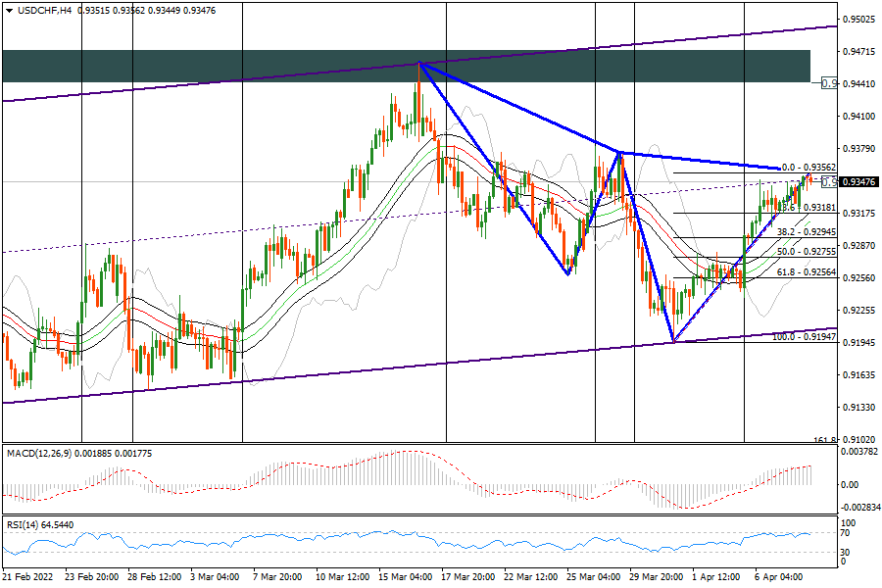Click the 21 Feb 2022 date label

click(x=30, y=577)
